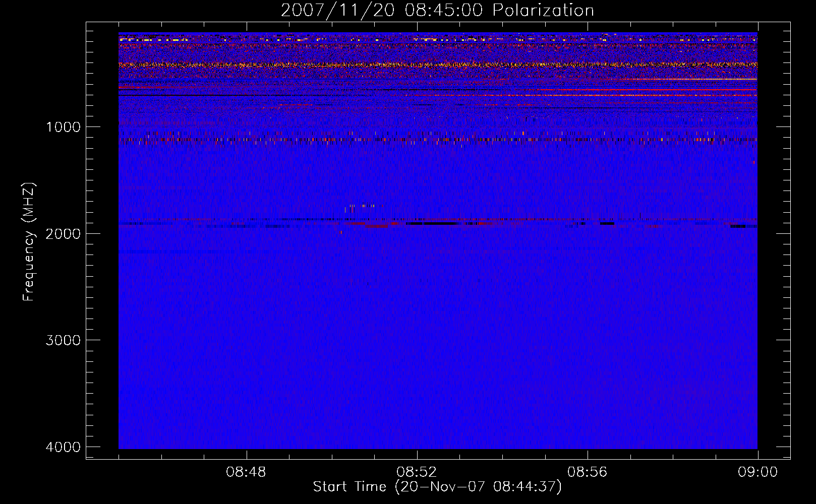
Task: Click the 'Start Time (20-Nov-07 08:44:37)' label
Action: [437, 487]
